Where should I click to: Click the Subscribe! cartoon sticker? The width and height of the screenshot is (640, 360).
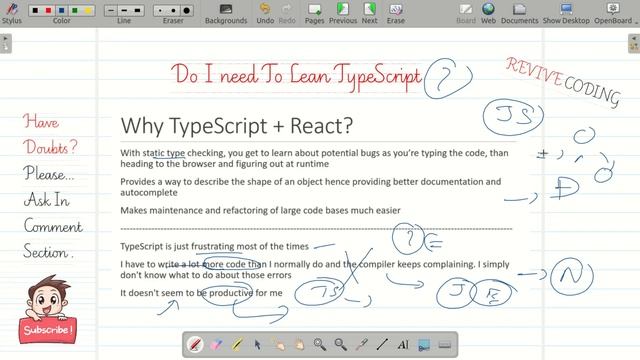point(47,309)
